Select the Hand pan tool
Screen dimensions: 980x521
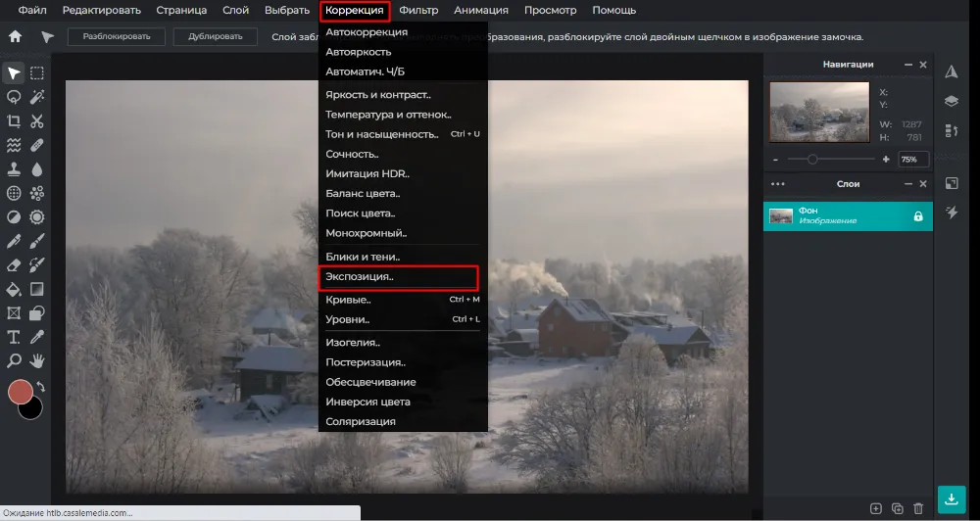click(x=37, y=361)
